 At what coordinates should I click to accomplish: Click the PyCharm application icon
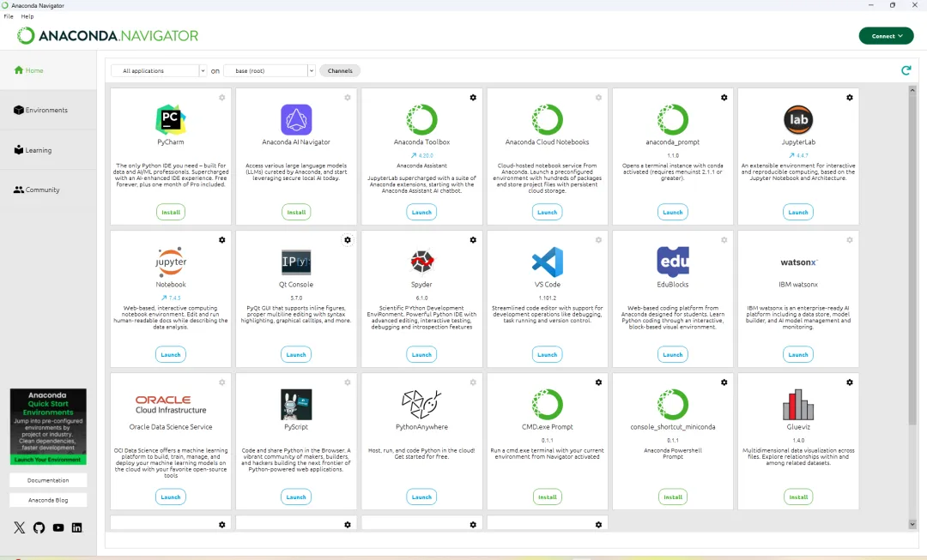pyautogui.click(x=171, y=119)
